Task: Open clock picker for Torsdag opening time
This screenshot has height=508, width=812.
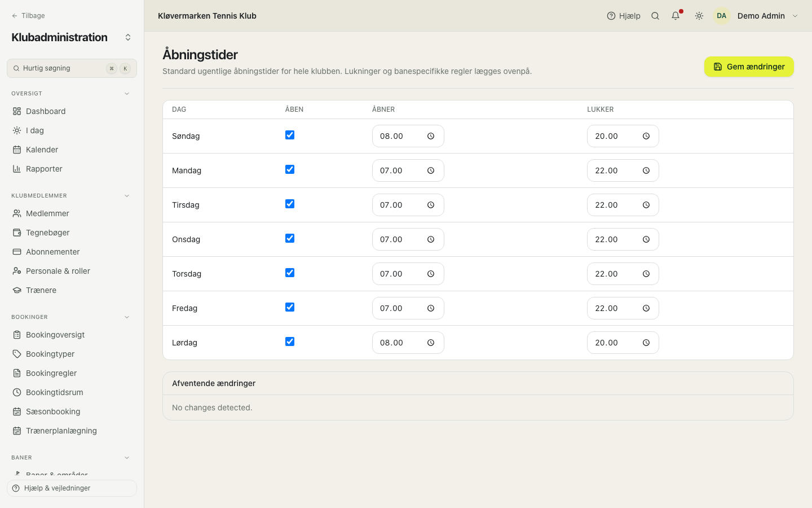Action: pos(431,274)
